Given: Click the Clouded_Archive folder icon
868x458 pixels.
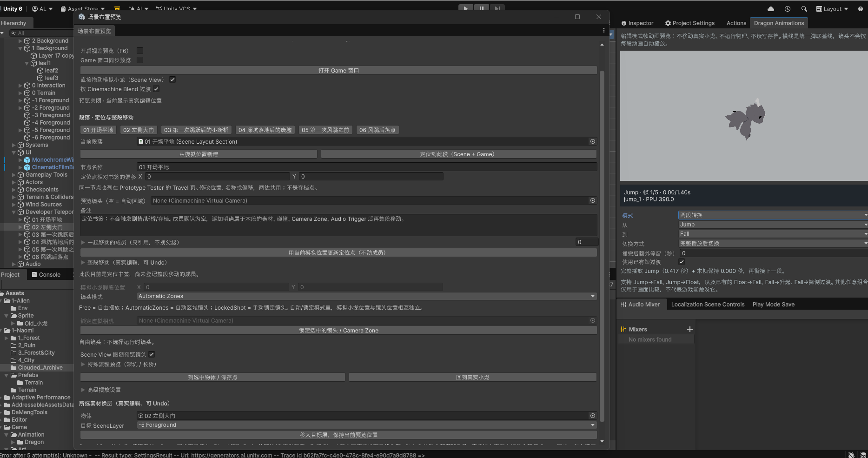Looking at the screenshot, I should pos(14,368).
